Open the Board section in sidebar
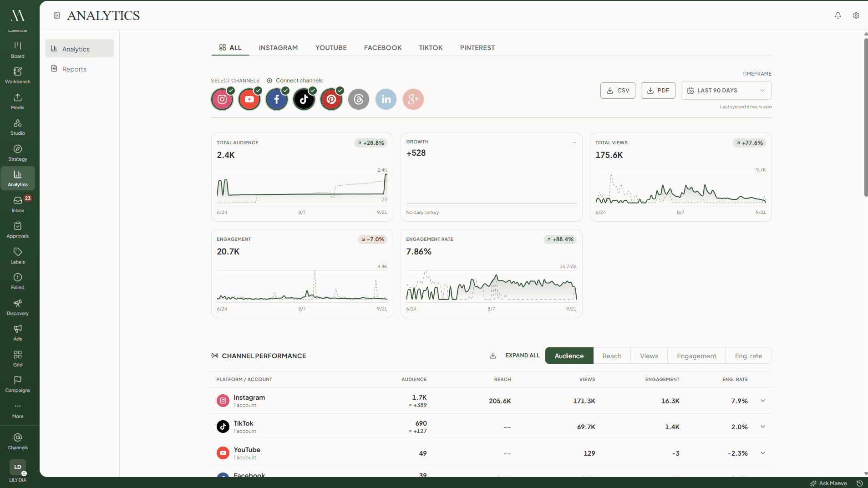 [x=18, y=50]
